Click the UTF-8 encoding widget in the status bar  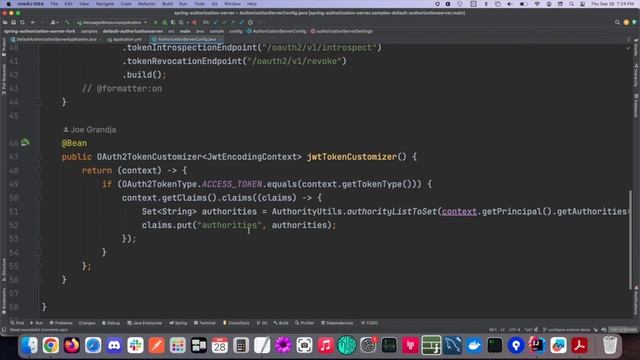(x=515, y=330)
